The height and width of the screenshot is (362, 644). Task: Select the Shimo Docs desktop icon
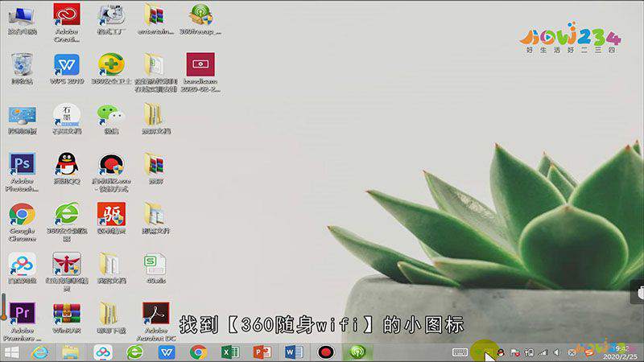coord(67,119)
